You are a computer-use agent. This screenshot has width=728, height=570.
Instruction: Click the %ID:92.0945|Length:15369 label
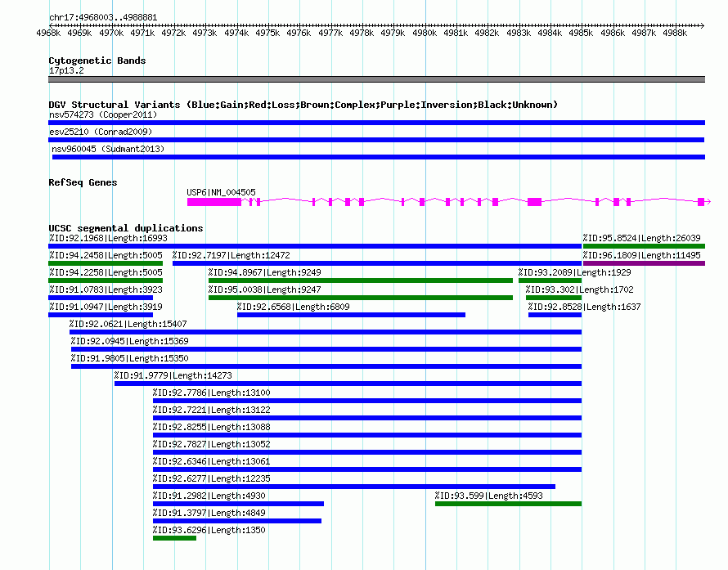tap(129, 341)
